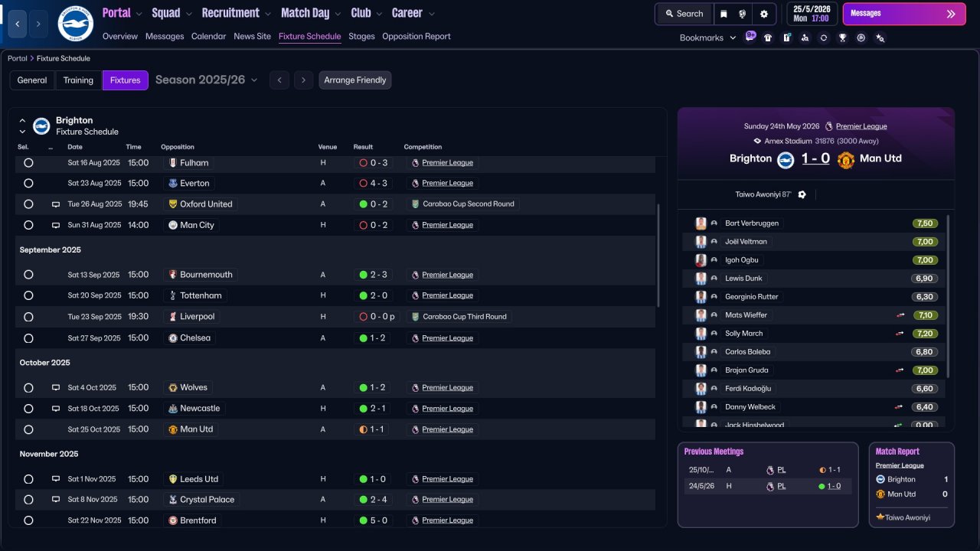The height and width of the screenshot is (551, 980).
Task: Open the bookmark icon beside Search
Action: (x=724, y=14)
